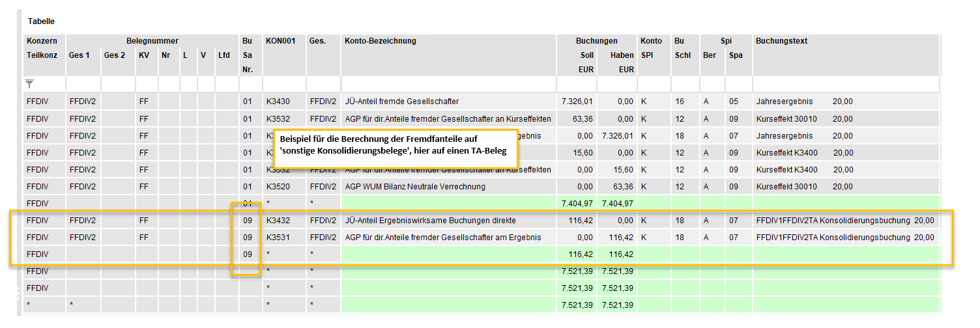Click Konto SPI value K in K3531 row
980x328 pixels.
click(x=644, y=238)
